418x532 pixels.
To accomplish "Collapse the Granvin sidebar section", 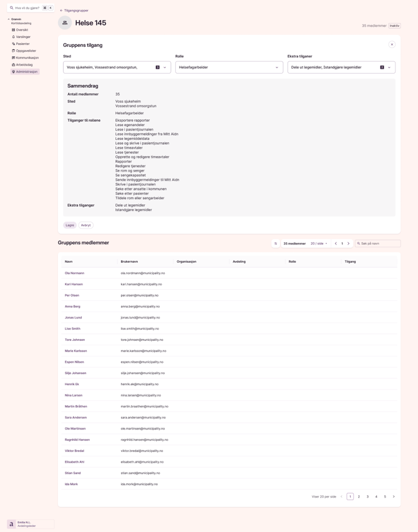I will pyautogui.click(x=9, y=19).
